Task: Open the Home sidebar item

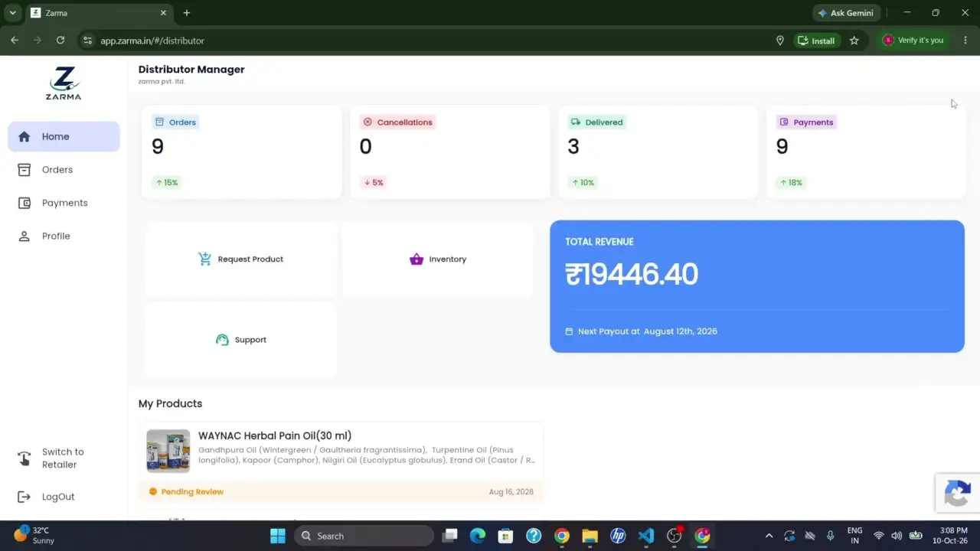Action: [64, 136]
